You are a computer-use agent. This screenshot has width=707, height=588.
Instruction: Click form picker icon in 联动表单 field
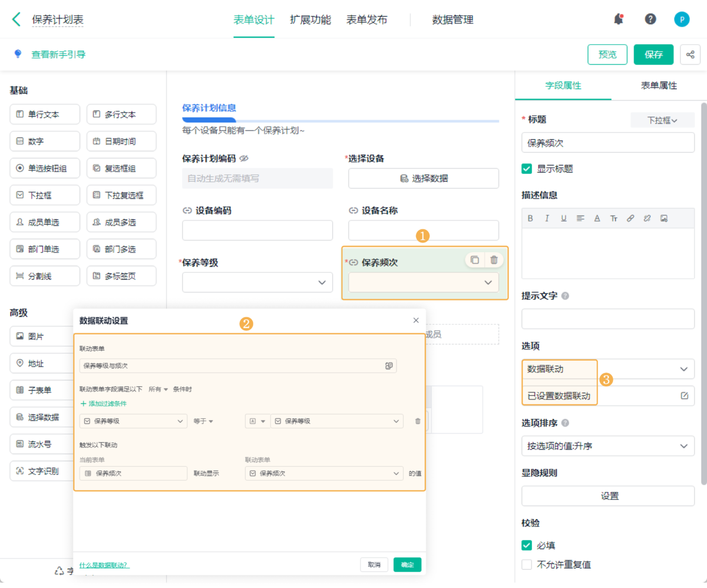point(389,366)
